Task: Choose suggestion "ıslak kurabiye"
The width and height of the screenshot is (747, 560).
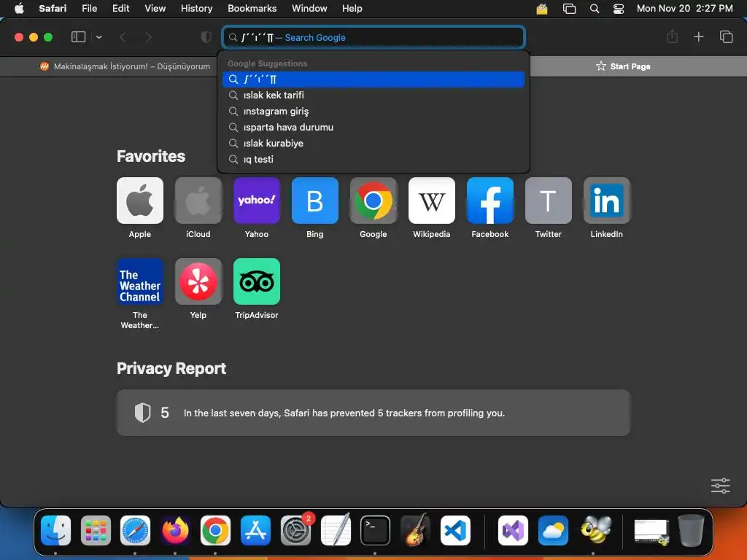Action: tap(373, 144)
